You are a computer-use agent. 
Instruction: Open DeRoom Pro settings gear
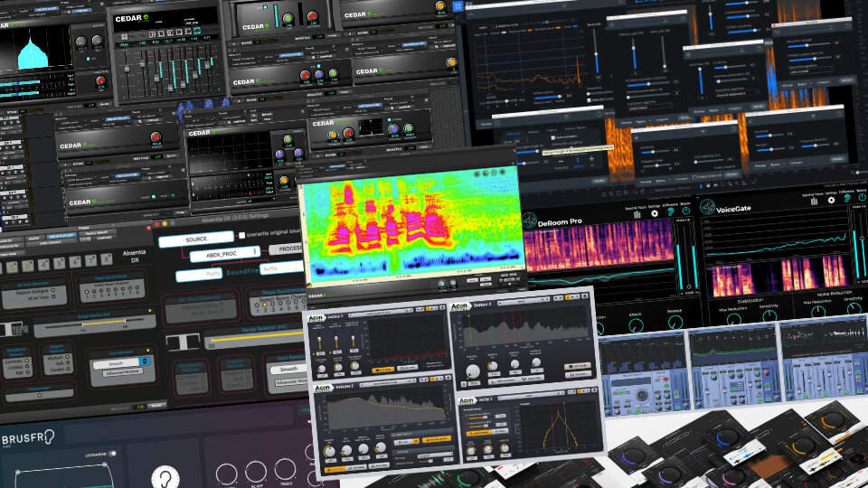(655, 213)
